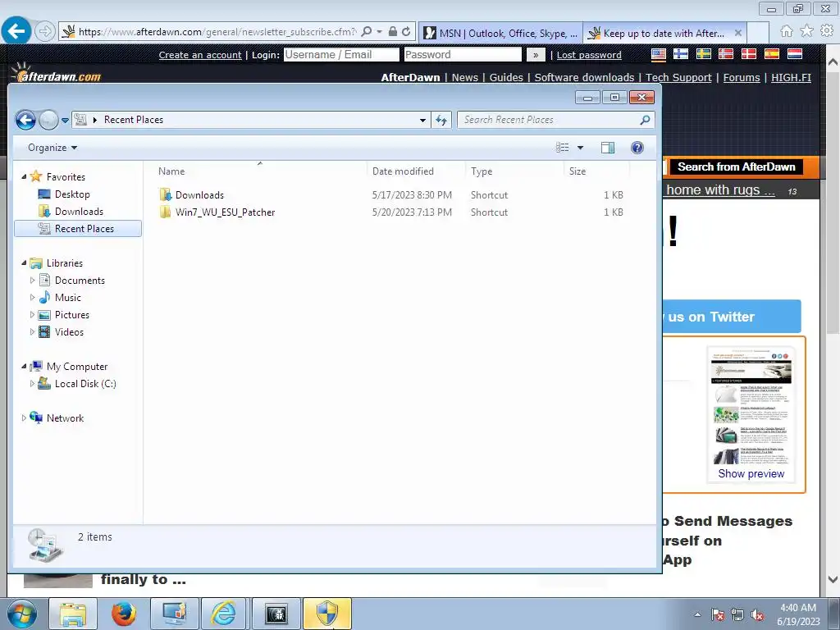Select the Netherlands flag language icon
The image size is (840, 630).
(x=794, y=54)
